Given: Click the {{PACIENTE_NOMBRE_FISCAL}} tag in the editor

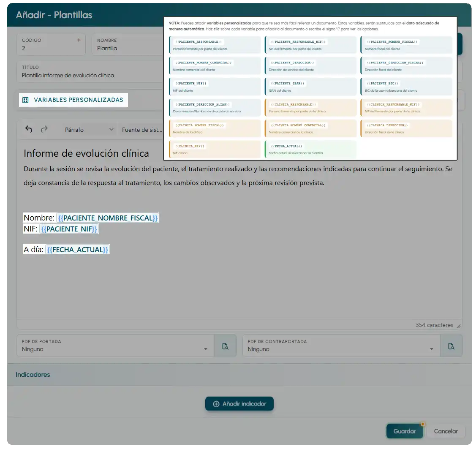Looking at the screenshot, I should click(108, 218).
